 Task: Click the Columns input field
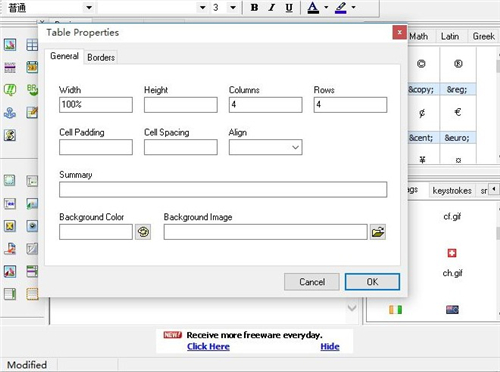click(x=265, y=105)
